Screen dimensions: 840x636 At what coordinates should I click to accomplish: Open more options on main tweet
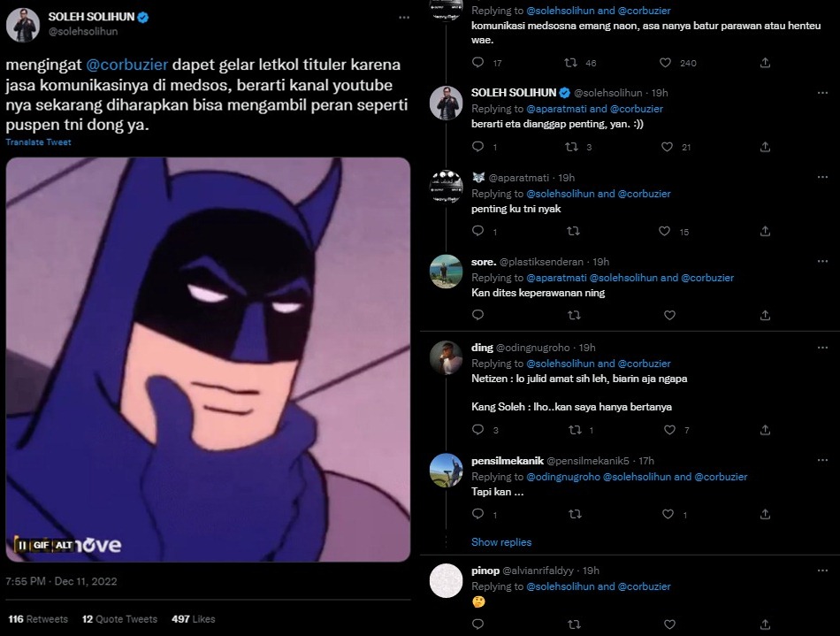[x=404, y=18]
